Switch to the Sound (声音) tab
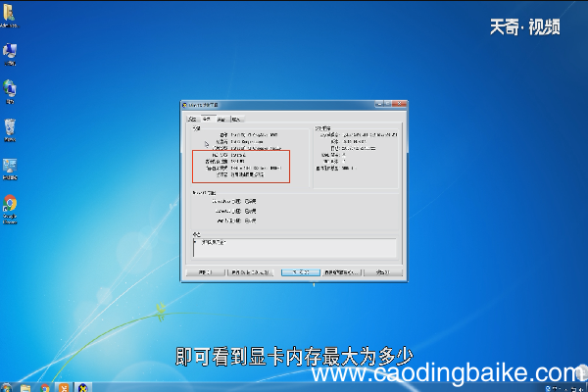 click(x=221, y=120)
